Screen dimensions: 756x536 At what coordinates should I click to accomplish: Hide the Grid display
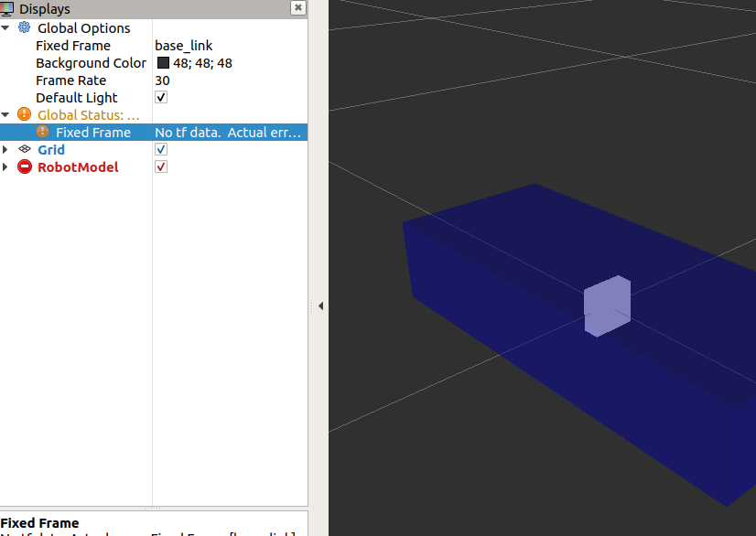[x=160, y=149]
